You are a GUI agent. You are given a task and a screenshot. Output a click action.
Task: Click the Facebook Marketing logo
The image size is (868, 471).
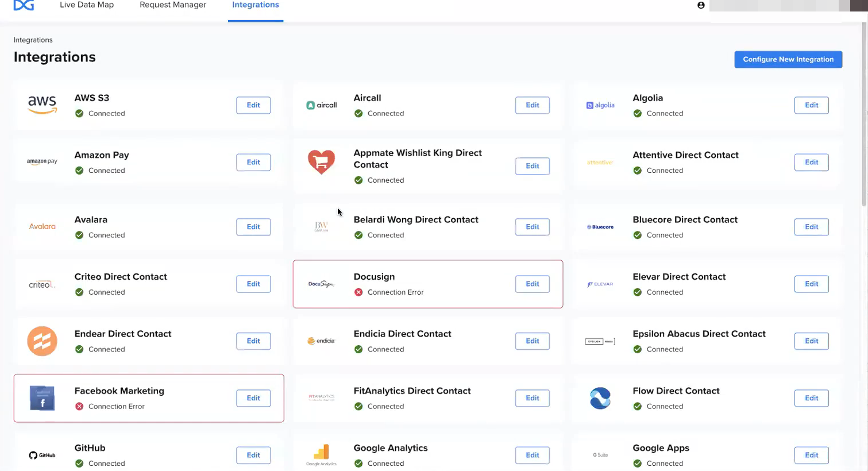point(42,398)
